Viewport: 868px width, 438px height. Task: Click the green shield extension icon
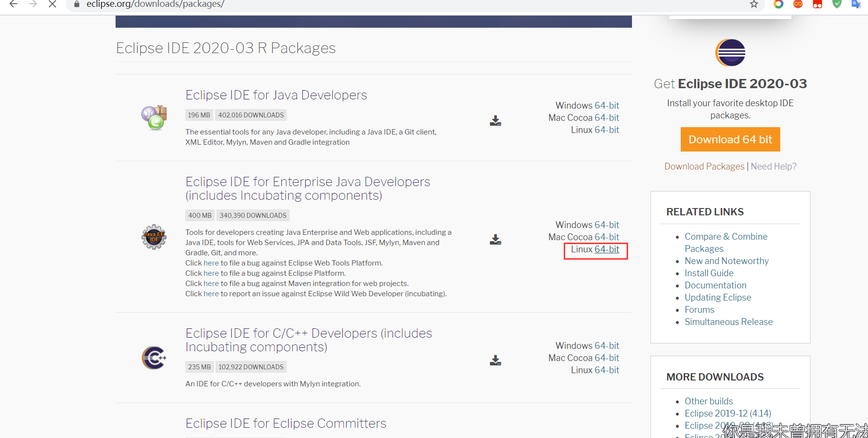click(837, 4)
